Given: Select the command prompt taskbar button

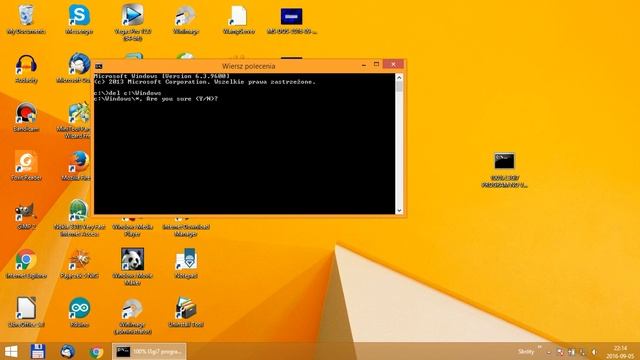Looking at the screenshot, I should [x=149, y=351].
